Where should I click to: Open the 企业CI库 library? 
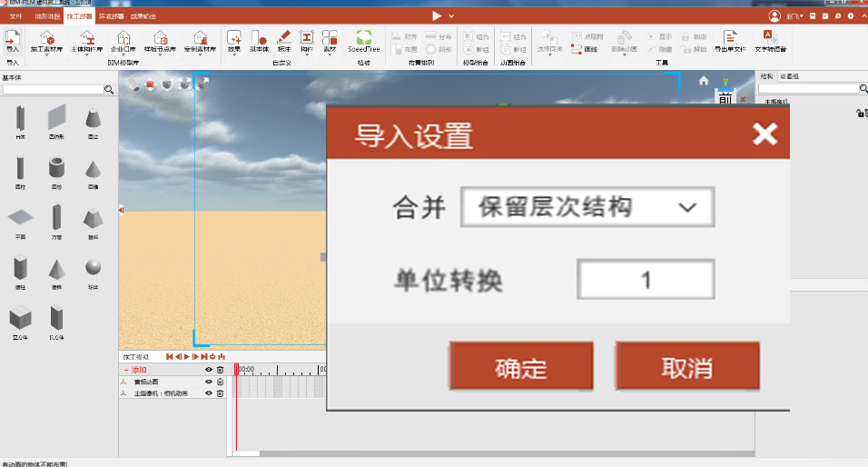123,42
